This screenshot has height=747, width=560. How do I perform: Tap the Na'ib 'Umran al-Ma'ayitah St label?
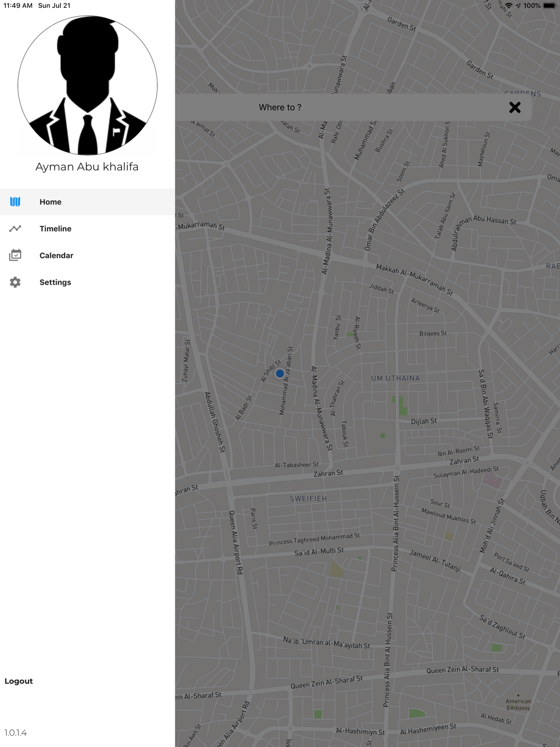[326, 642]
